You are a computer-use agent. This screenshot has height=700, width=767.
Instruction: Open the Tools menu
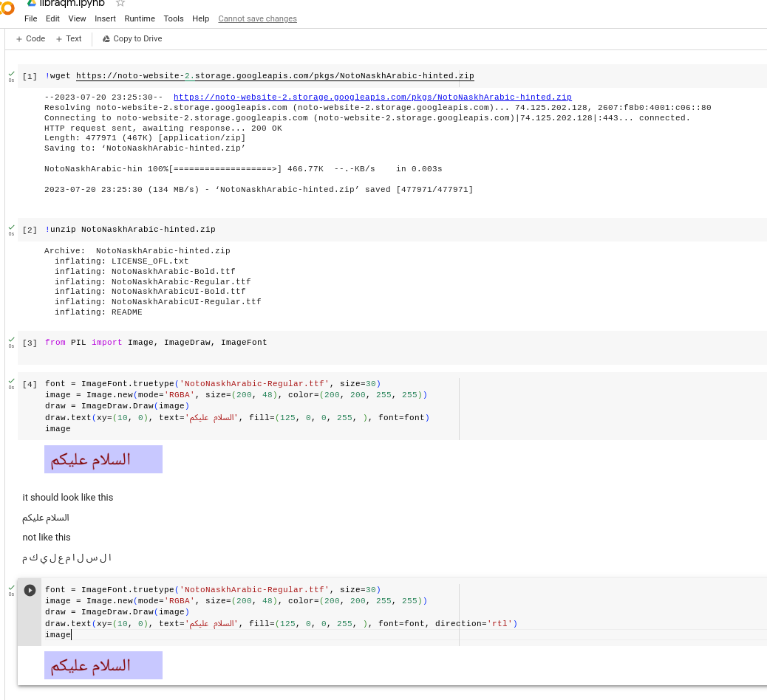(174, 18)
